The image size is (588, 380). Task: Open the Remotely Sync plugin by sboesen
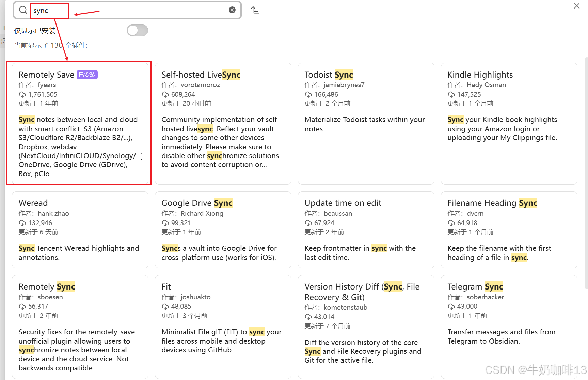(x=80, y=327)
